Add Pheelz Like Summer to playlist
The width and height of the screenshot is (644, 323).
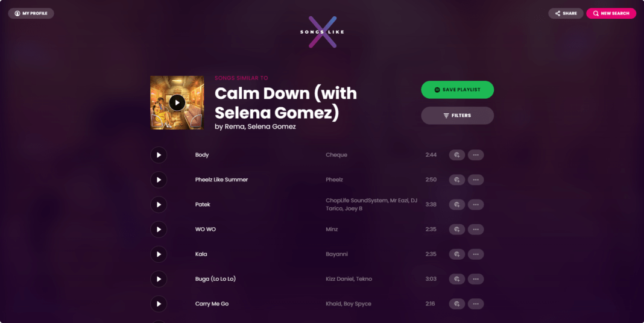tap(456, 180)
